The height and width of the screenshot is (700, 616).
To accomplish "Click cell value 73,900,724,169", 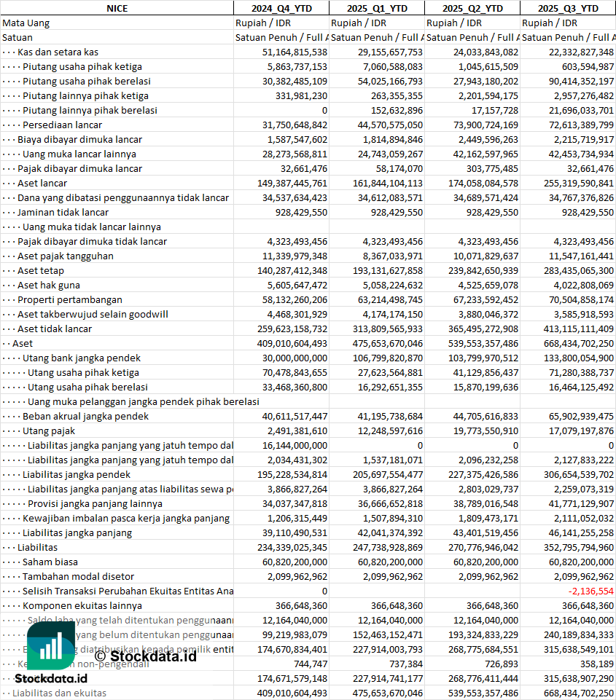I will pos(486,125).
